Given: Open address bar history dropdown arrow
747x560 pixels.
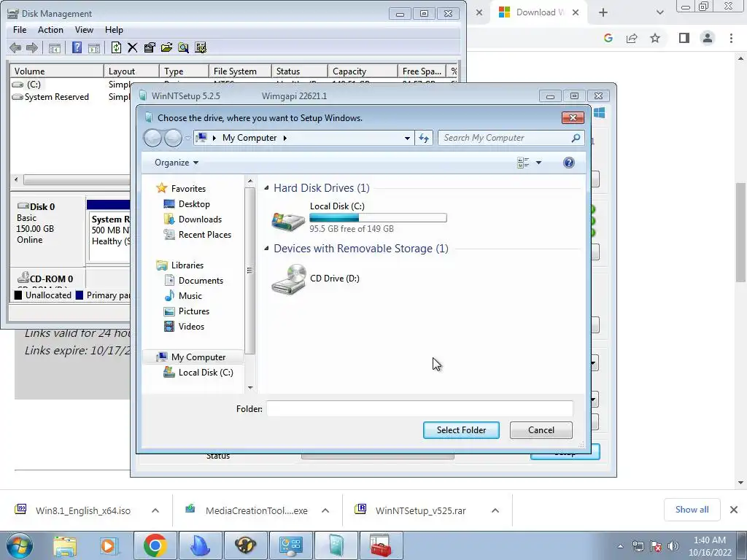Looking at the screenshot, I should tap(407, 138).
